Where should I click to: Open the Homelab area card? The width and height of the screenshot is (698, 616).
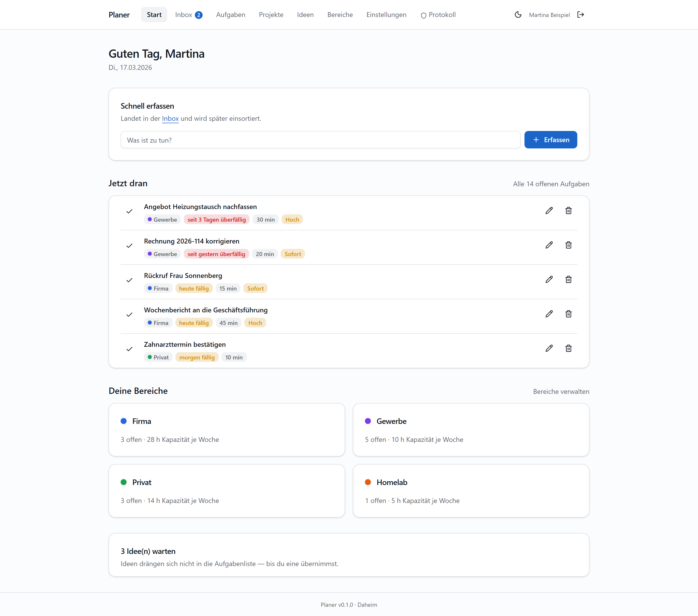tap(471, 491)
